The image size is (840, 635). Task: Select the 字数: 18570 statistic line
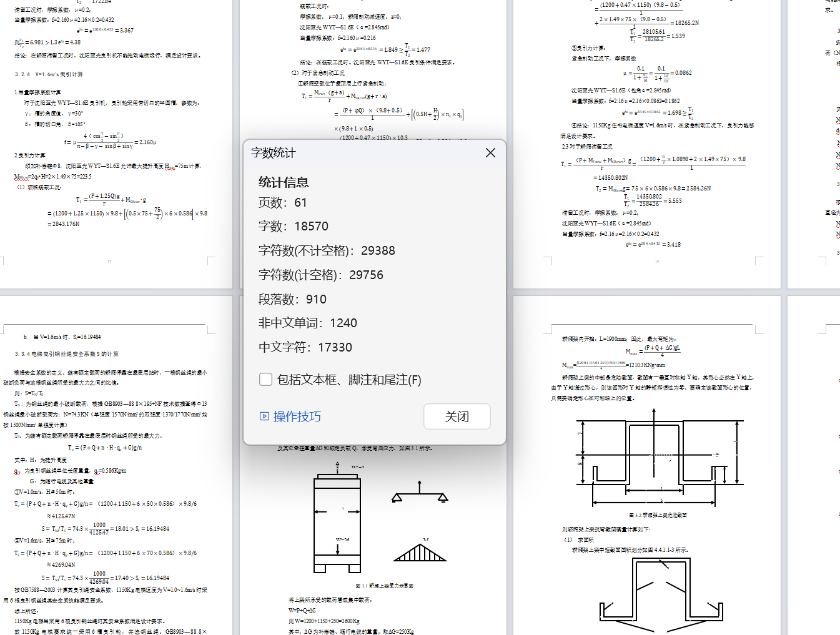tap(294, 226)
